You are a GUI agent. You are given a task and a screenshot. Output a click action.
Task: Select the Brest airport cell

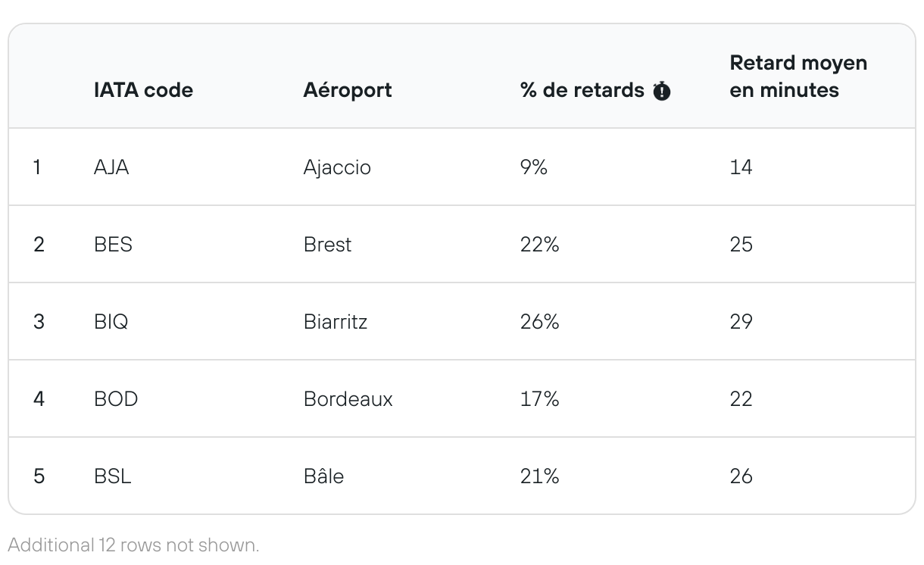(327, 245)
